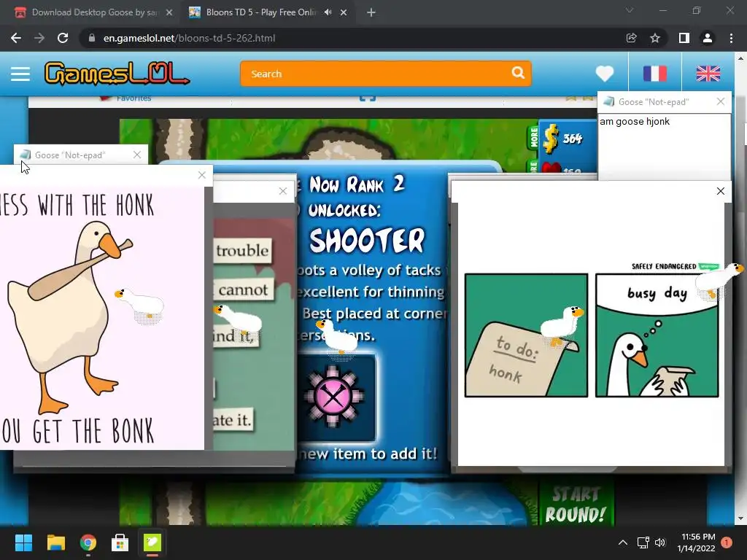Open the Windows Start menu

coord(23,542)
